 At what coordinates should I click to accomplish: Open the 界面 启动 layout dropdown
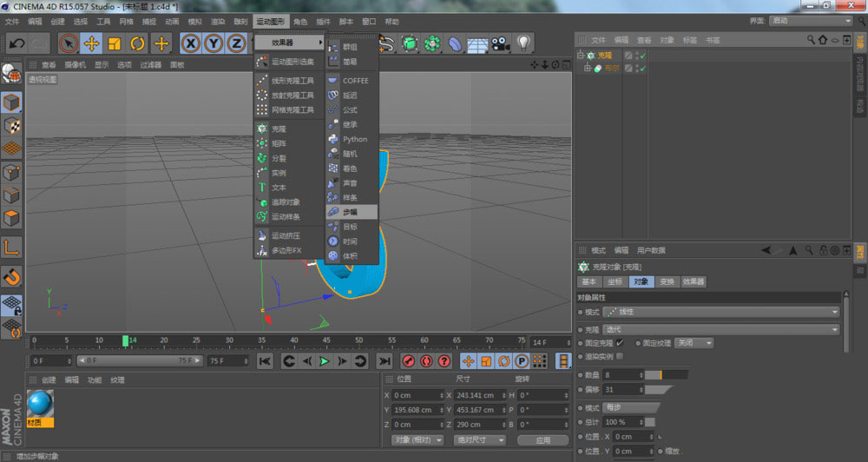point(811,21)
